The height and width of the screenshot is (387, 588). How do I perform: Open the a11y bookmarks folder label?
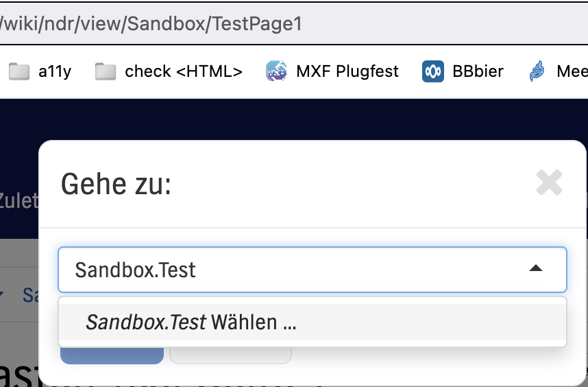click(x=55, y=71)
